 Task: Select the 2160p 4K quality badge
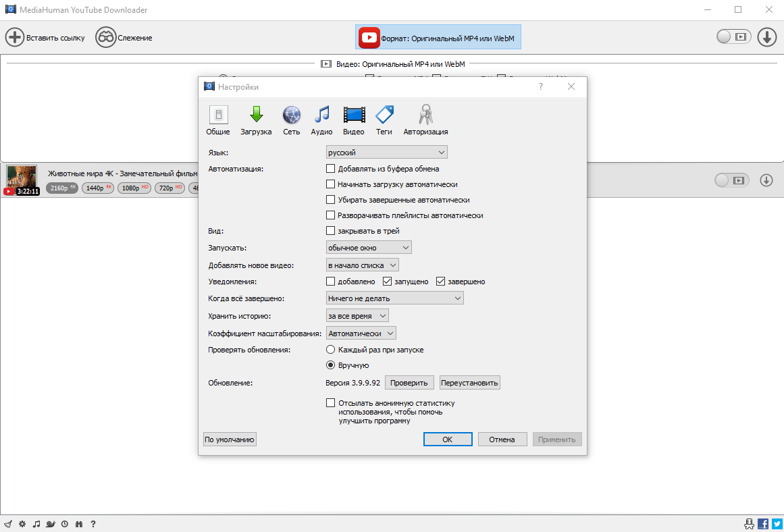(x=62, y=188)
